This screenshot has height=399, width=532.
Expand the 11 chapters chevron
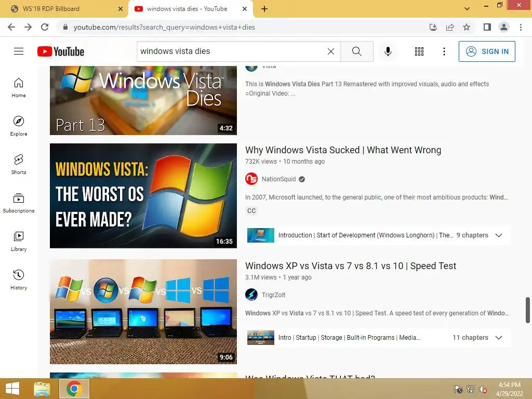coord(498,338)
